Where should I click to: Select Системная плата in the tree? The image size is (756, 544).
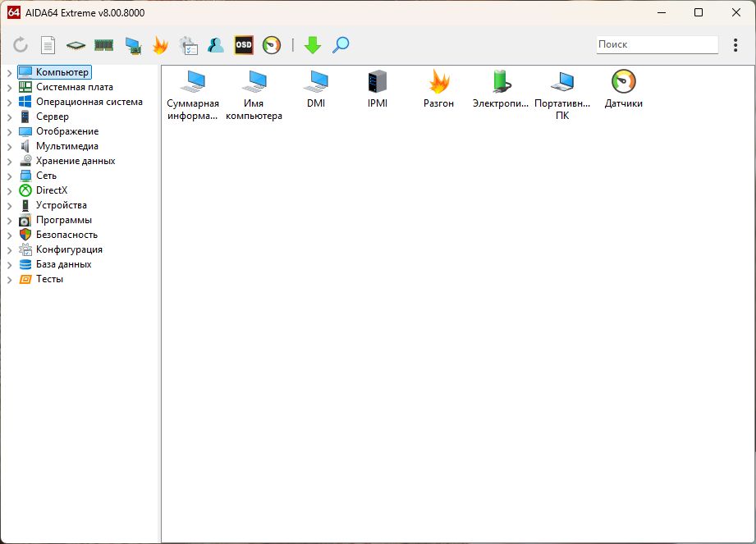click(x=66, y=87)
